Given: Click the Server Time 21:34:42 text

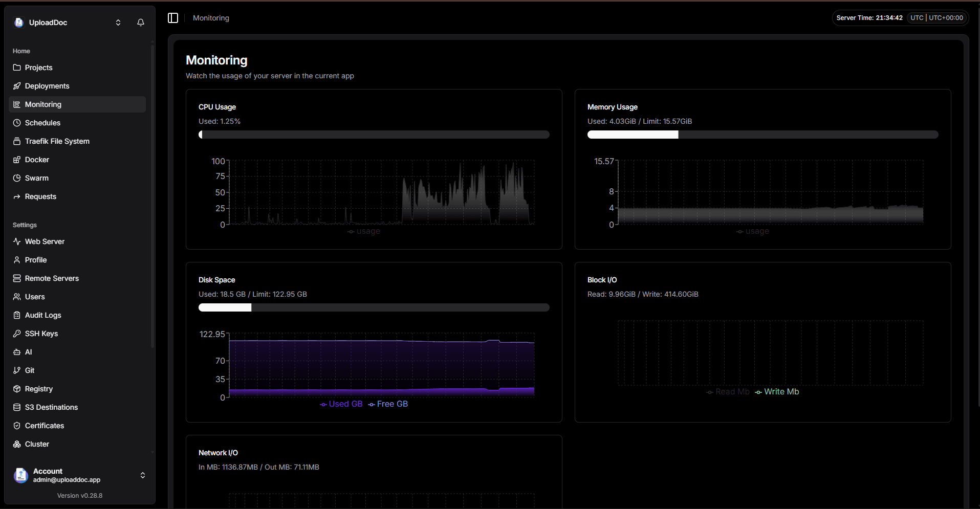Looking at the screenshot, I should coord(869,18).
